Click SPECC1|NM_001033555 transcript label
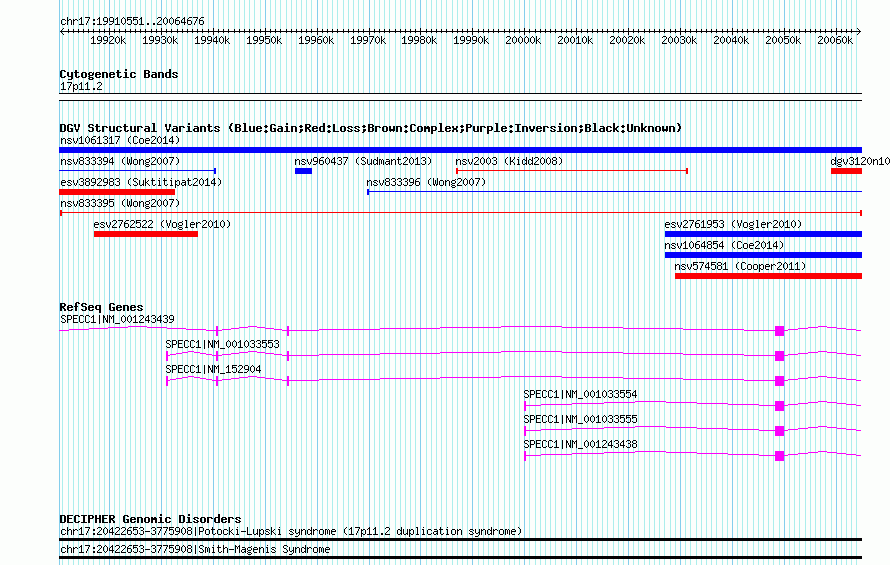Image resolution: width=890 pixels, height=565 pixels. (x=580, y=419)
